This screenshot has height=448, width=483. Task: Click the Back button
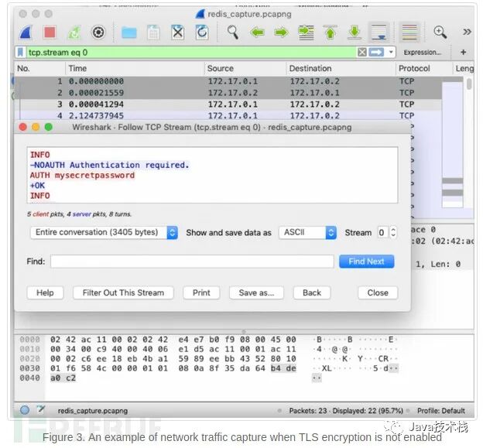click(x=312, y=292)
